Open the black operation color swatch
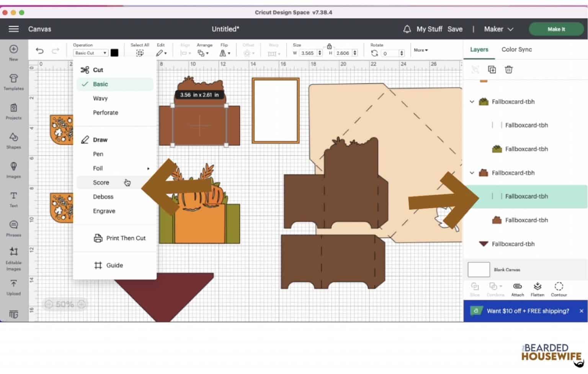The width and height of the screenshot is (588, 374). pyautogui.click(x=114, y=53)
